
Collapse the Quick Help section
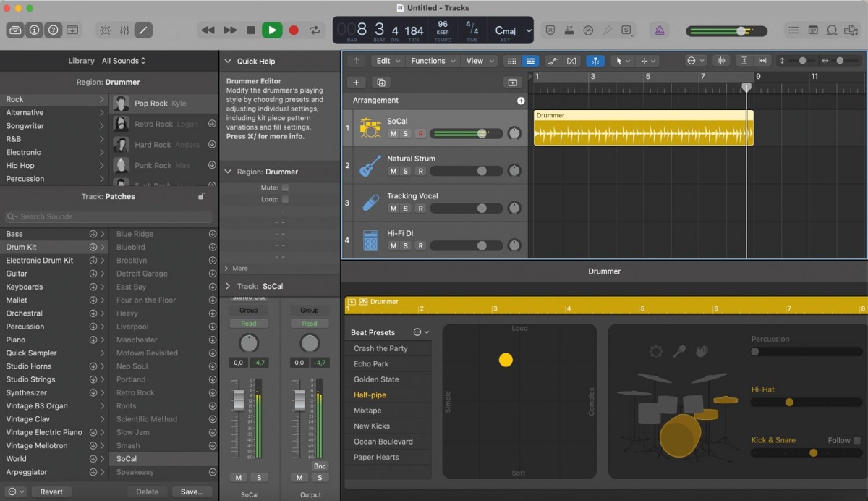(228, 62)
